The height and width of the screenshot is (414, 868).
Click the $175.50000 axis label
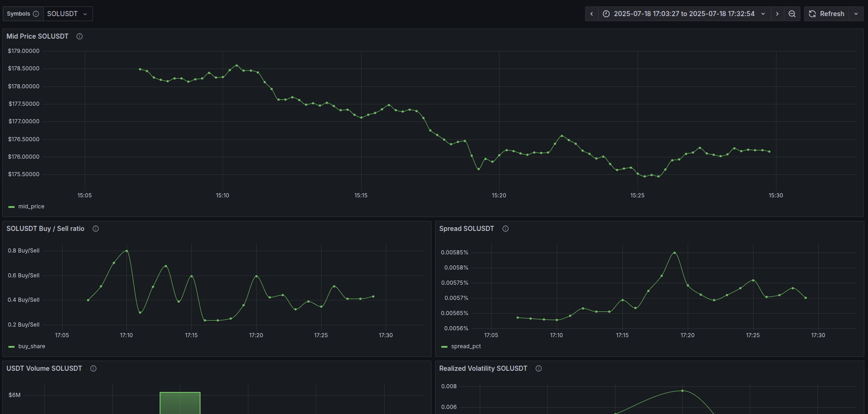click(x=23, y=174)
